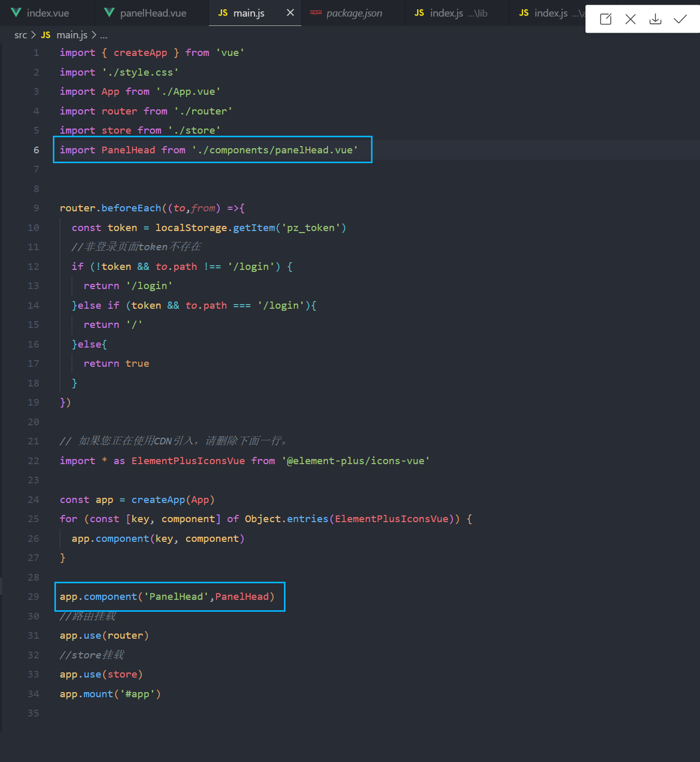Click the CDN comment on line 21

pyautogui.click(x=174, y=441)
